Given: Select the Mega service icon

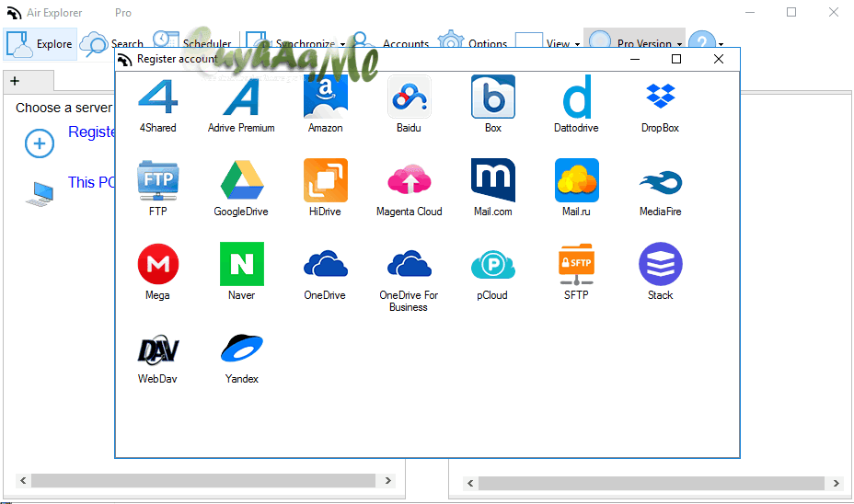Looking at the screenshot, I should tap(158, 264).
